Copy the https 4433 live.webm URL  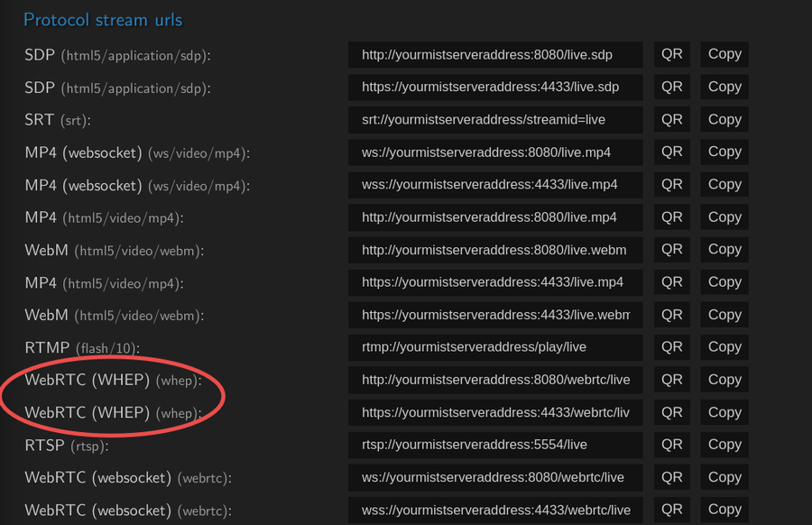(724, 315)
